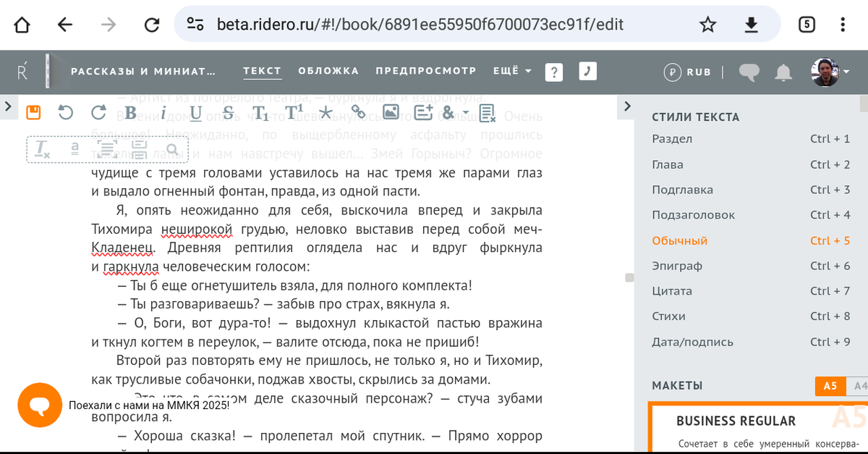
Task: Apply the Раздел text style
Action: click(751, 139)
